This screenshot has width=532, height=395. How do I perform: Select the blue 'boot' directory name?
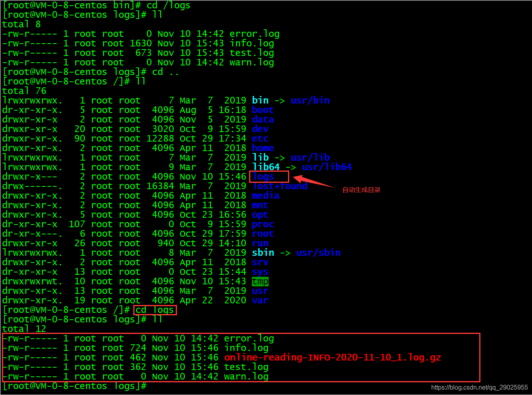click(x=263, y=110)
